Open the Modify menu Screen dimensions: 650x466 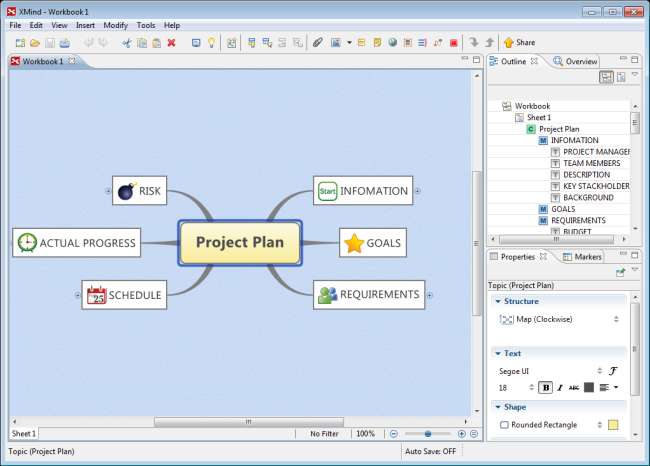tap(116, 25)
